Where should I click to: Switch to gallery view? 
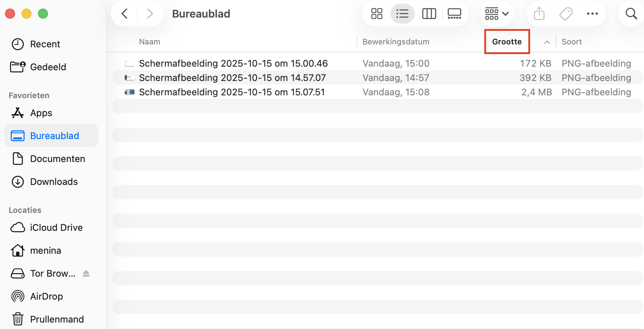[x=454, y=14]
